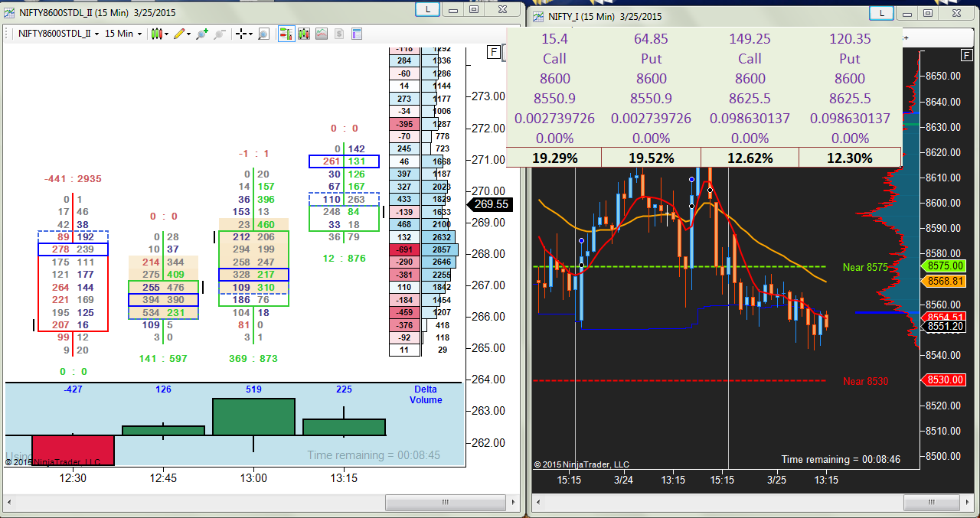Viewport: 980px width, 518px height.
Task: Expand chart style dropdown arrow
Action: 167,34
